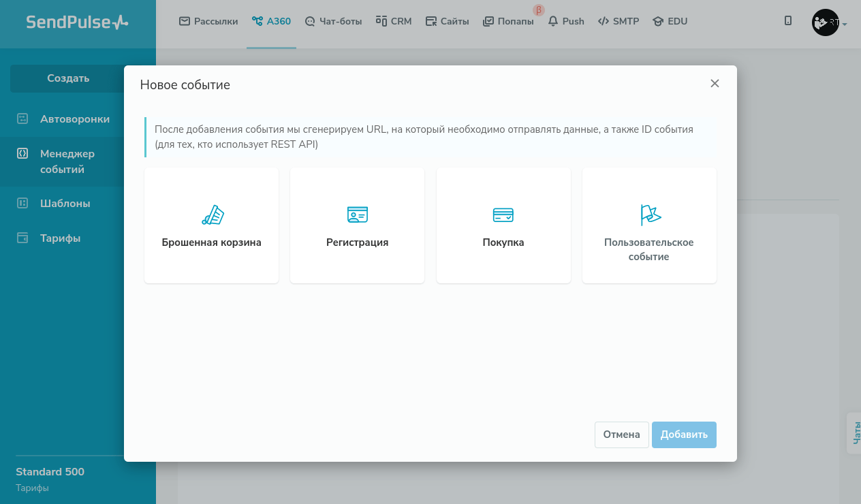Click the Отмена button
861x504 pixels.
click(x=621, y=435)
